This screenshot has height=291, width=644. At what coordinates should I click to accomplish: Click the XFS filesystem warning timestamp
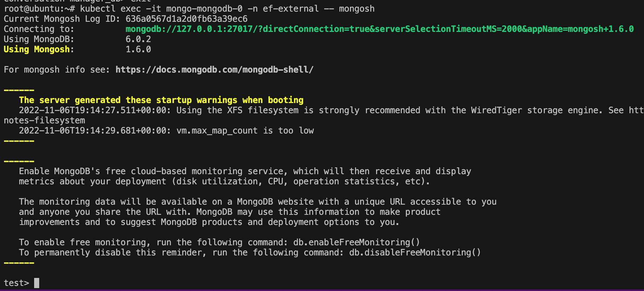tap(94, 110)
